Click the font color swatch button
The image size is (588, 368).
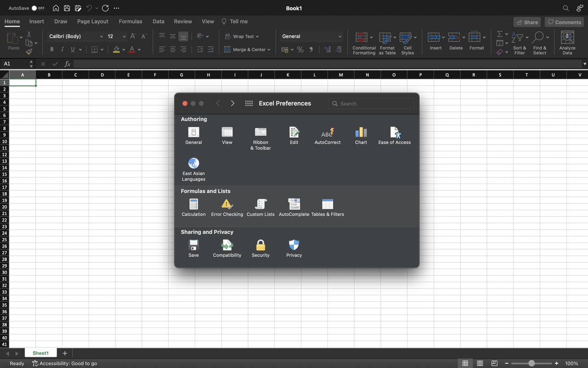click(x=132, y=49)
